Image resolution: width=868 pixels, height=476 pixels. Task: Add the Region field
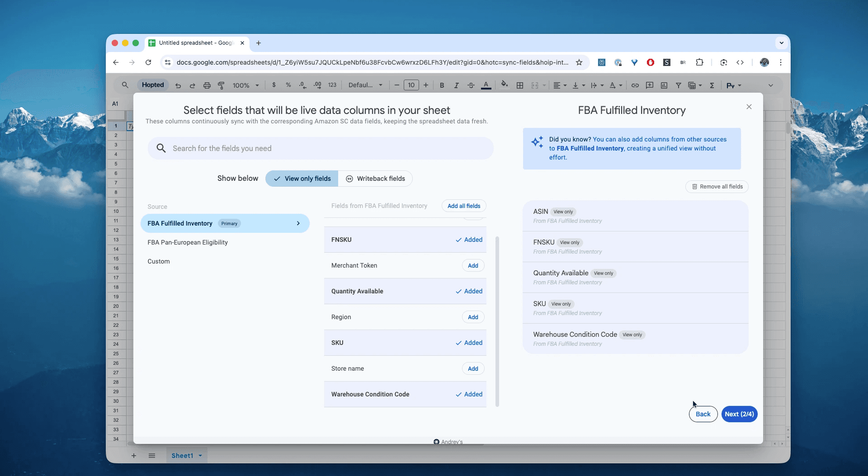(x=473, y=317)
